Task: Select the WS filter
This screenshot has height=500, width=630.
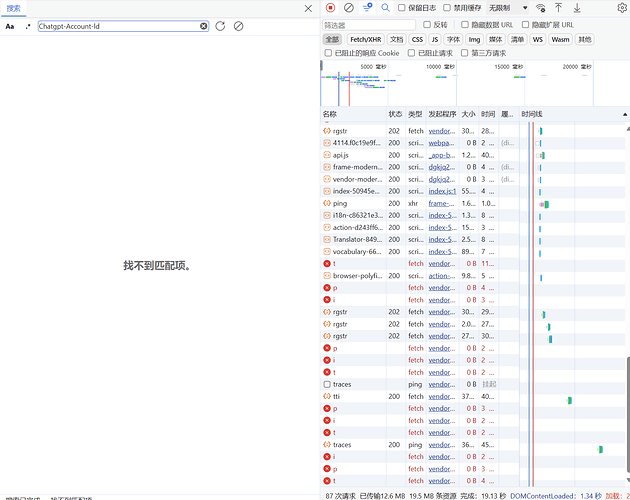Action: [x=538, y=39]
